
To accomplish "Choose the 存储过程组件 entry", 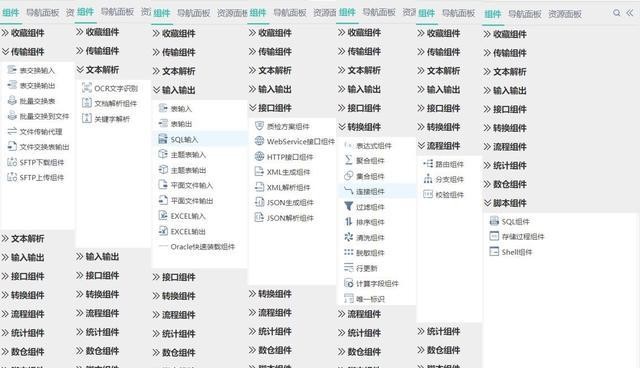I will [x=517, y=237].
